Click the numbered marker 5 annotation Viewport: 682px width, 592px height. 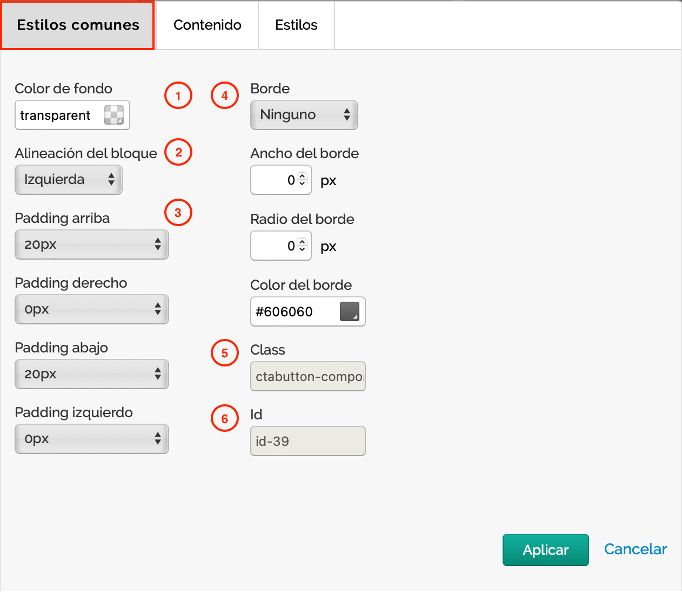[x=225, y=352]
